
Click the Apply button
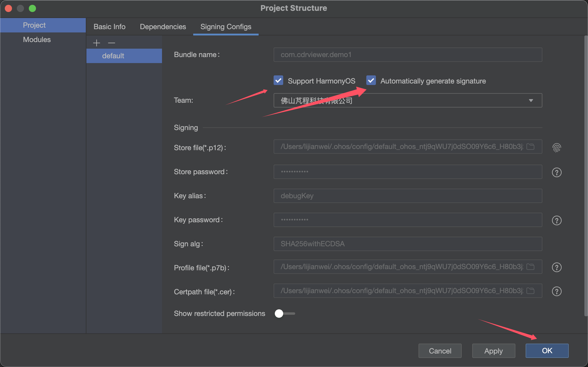[493, 351]
